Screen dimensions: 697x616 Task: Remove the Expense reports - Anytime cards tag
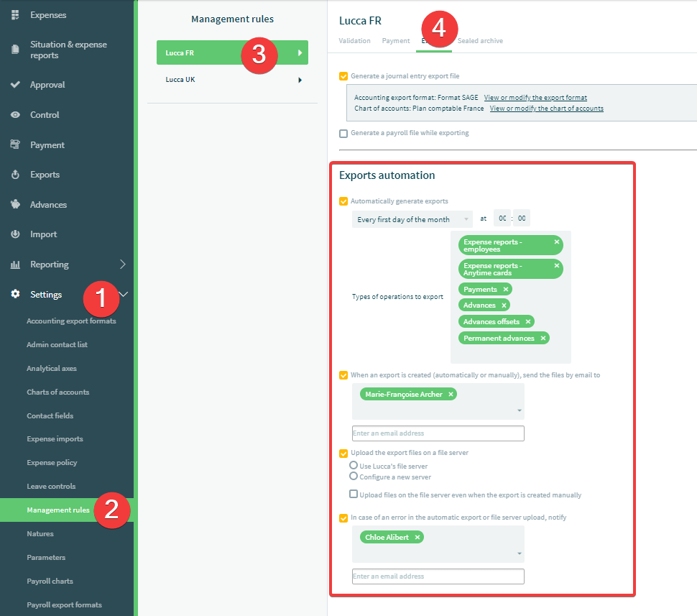557,265
